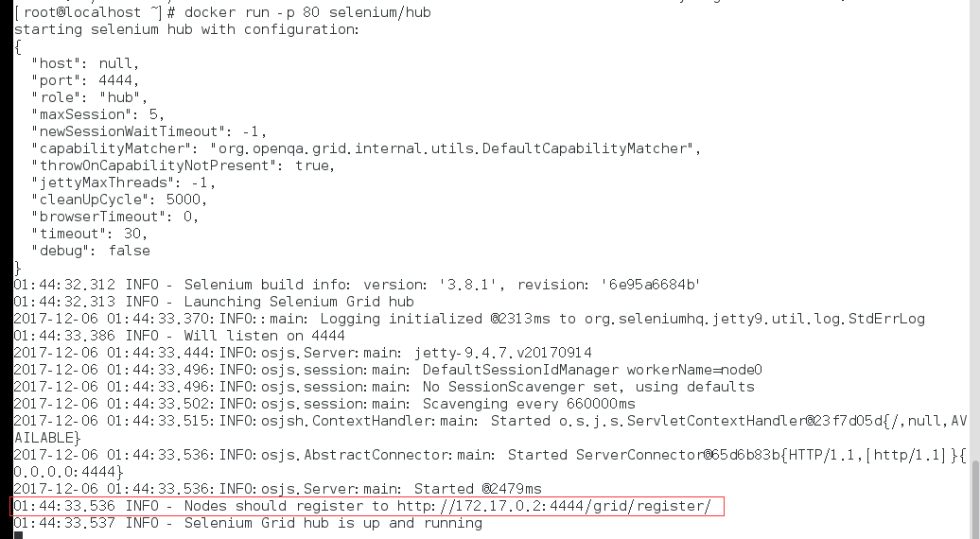Image resolution: width=980 pixels, height=539 pixels.
Task: Click the "maxSession": 5 line
Action: coord(98,114)
